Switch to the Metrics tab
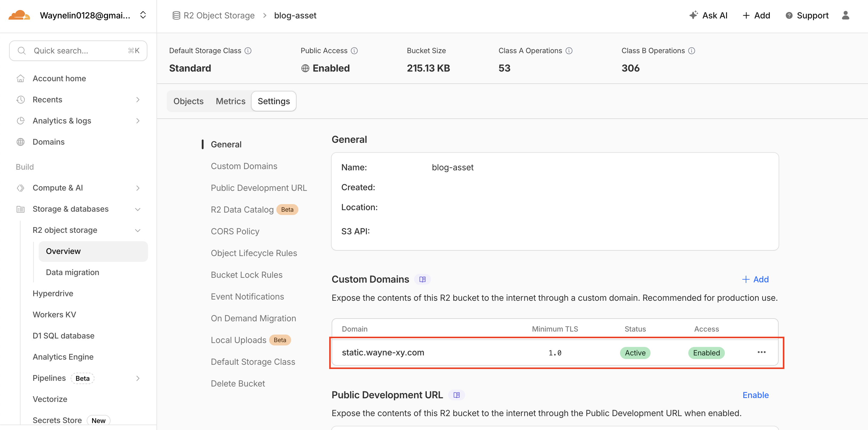The image size is (868, 430). 230,101
